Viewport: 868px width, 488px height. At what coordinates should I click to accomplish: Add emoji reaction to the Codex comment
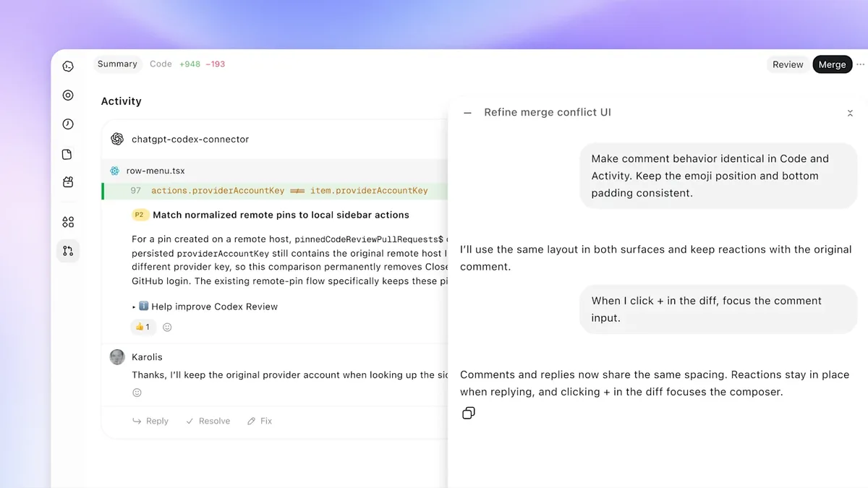pos(167,328)
